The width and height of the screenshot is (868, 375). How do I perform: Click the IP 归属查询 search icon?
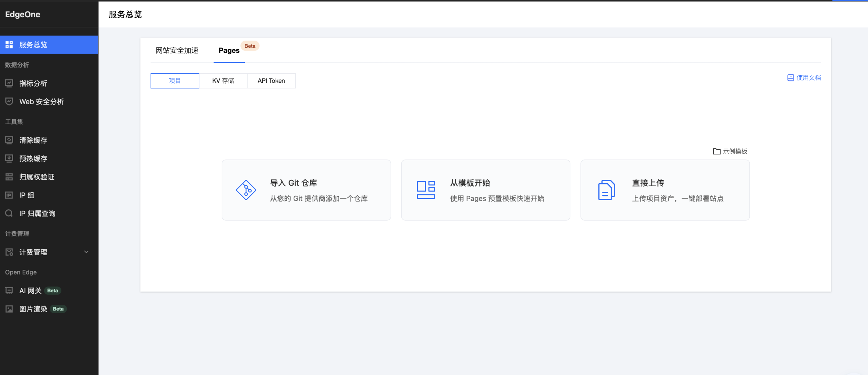tap(9, 213)
